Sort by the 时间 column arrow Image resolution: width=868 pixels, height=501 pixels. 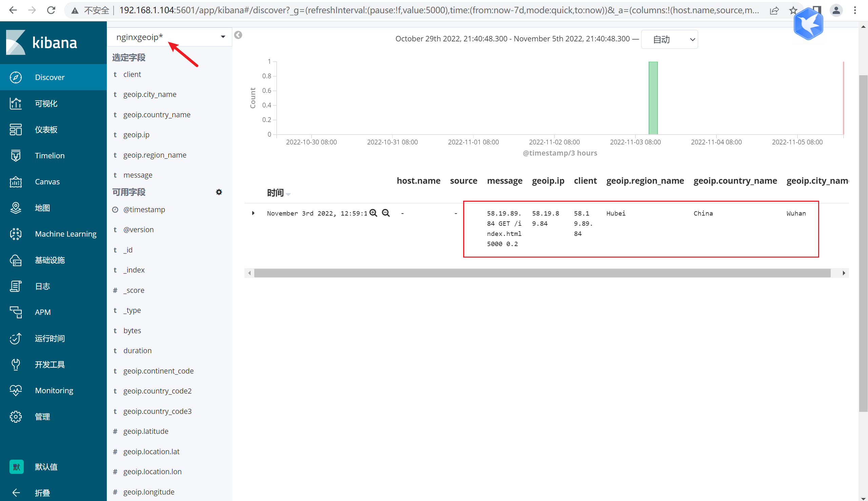click(289, 194)
